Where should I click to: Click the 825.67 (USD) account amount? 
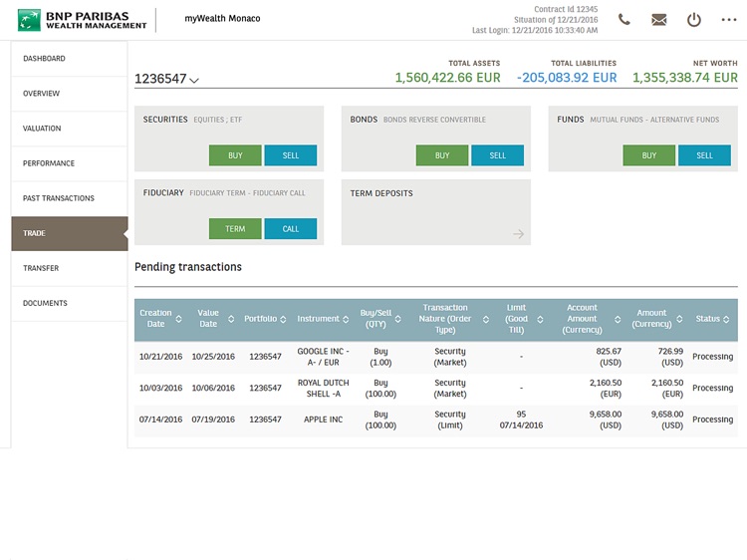coord(609,357)
